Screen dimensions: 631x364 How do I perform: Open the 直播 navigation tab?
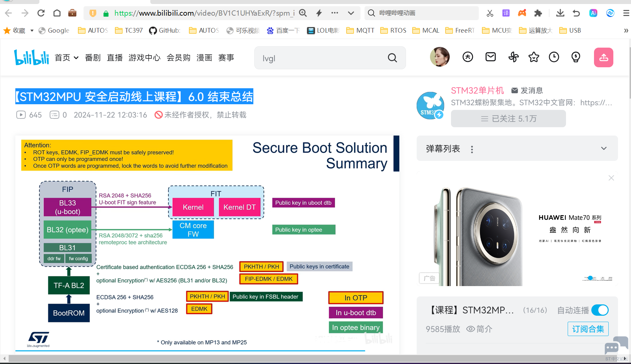(x=115, y=58)
